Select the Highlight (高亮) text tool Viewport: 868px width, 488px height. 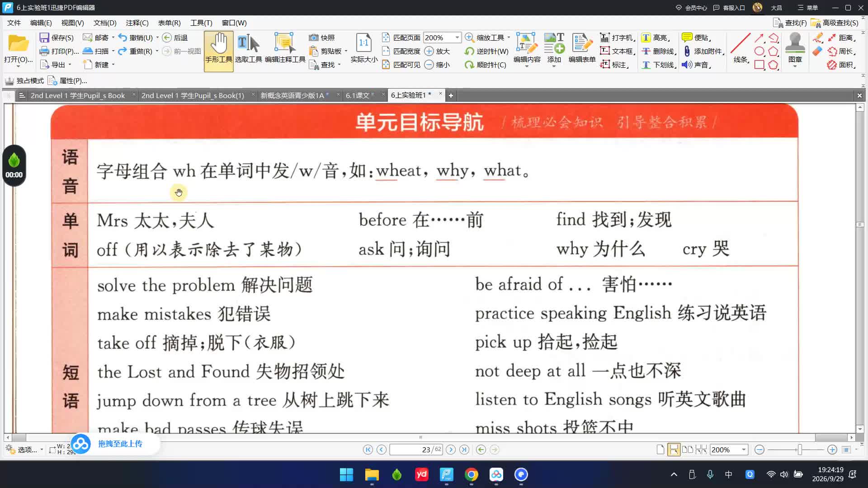656,38
